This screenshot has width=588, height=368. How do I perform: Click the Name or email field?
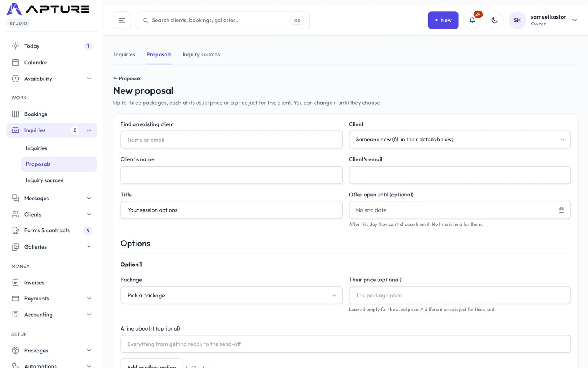tap(231, 140)
